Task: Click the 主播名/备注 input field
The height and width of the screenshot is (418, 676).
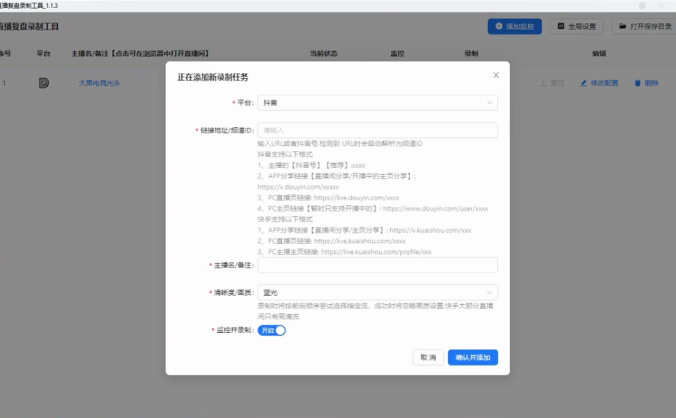Action: [x=378, y=265]
